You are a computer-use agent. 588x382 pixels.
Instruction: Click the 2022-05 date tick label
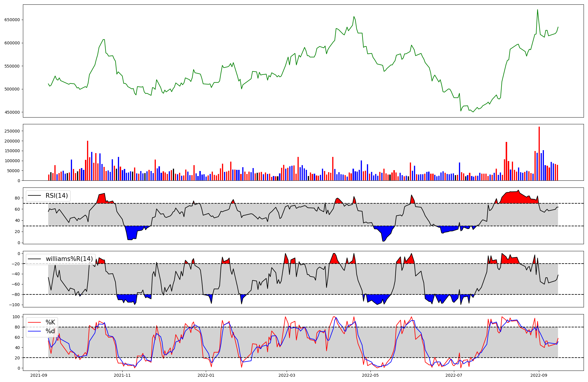point(370,375)
